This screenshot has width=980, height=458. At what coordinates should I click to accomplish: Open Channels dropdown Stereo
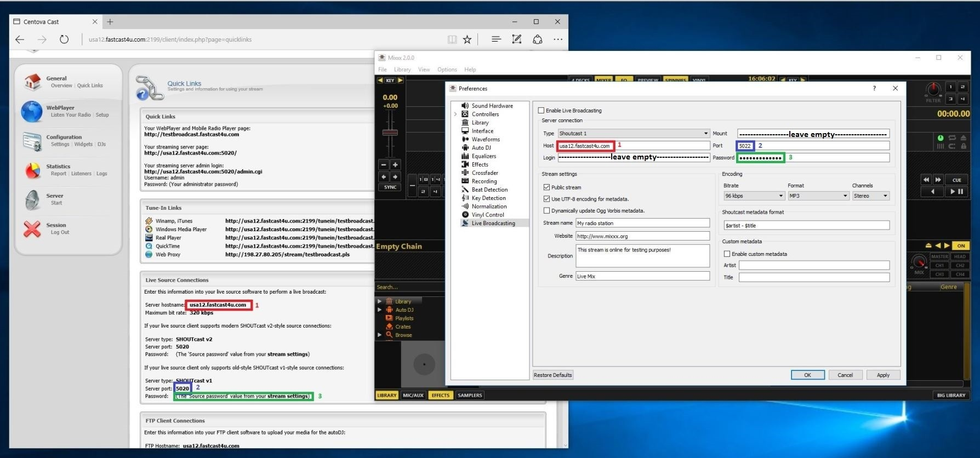(870, 196)
